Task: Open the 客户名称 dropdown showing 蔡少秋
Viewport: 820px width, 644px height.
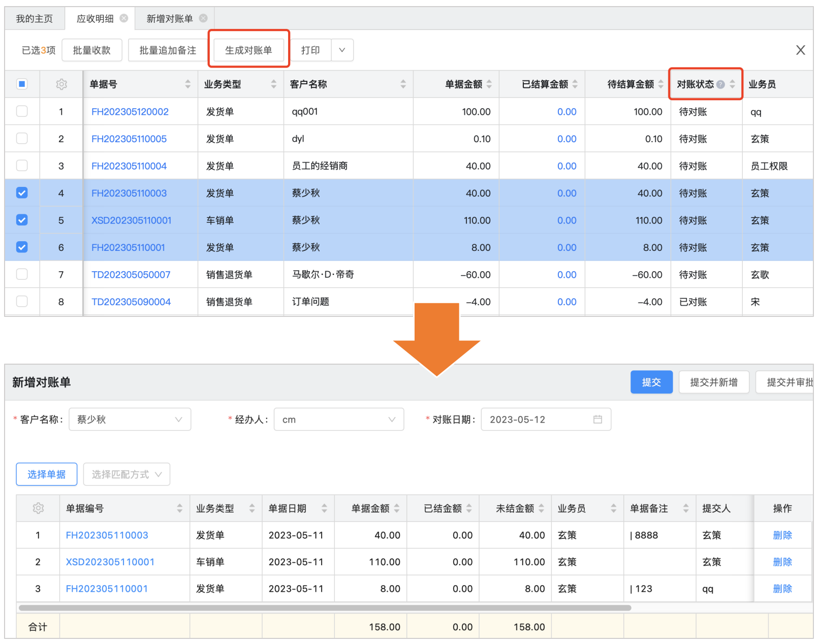Action: [130, 420]
